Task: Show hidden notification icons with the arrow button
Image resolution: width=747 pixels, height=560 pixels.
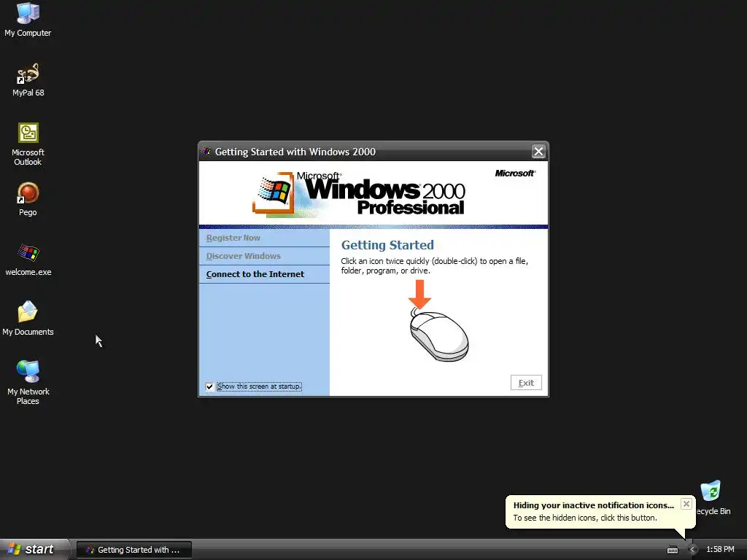Action: coord(692,550)
